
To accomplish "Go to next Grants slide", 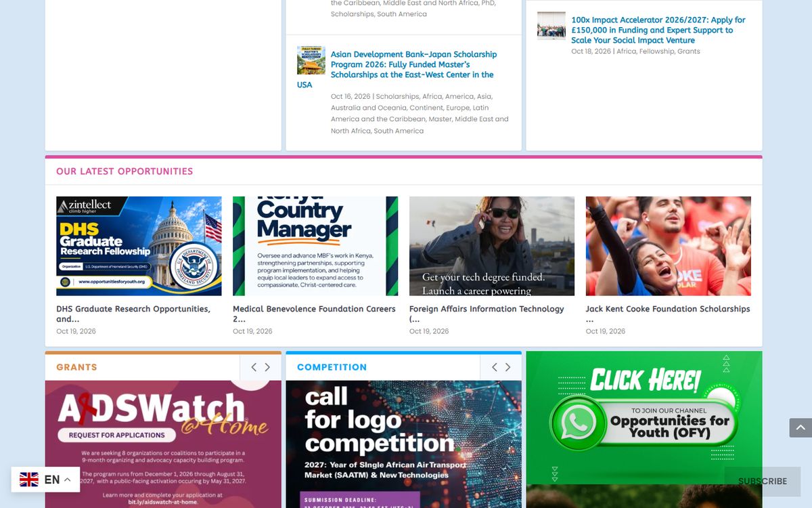I will coord(267,367).
